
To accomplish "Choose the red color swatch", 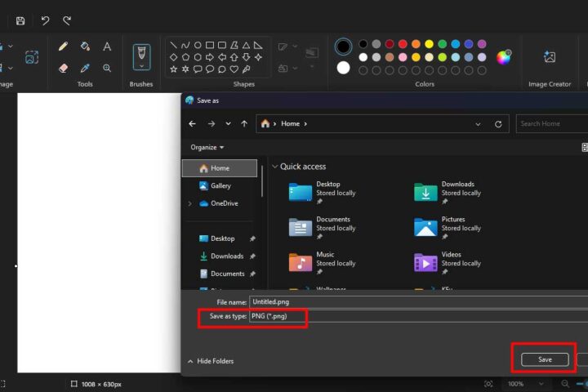I will (403, 44).
